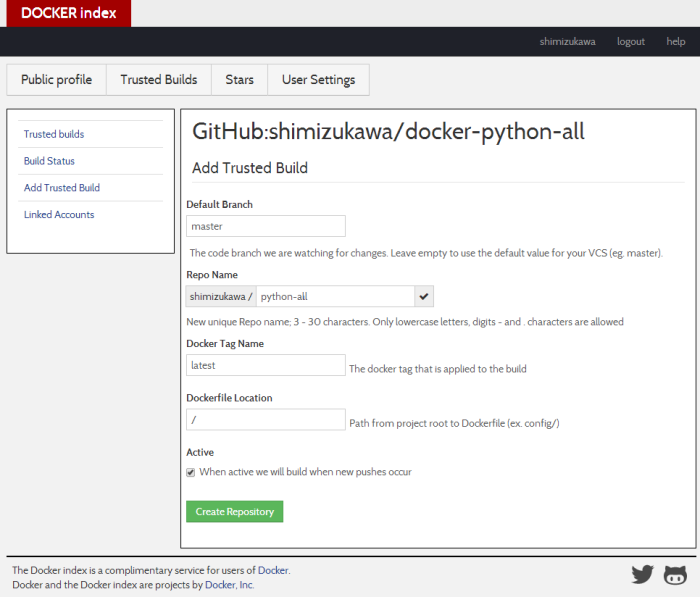This screenshot has height=597, width=700.
Task: Click the shimizukawa username in header
Action: pyautogui.click(x=567, y=42)
